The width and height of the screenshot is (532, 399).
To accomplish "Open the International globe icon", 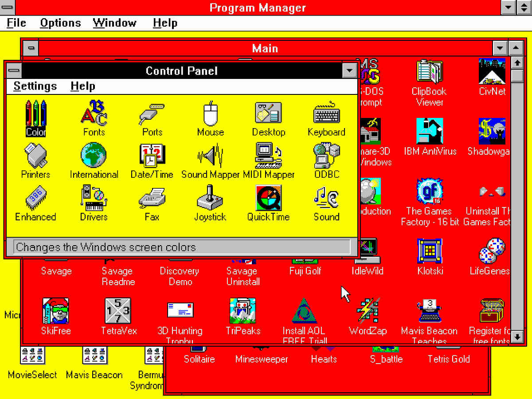I will pos(94,155).
